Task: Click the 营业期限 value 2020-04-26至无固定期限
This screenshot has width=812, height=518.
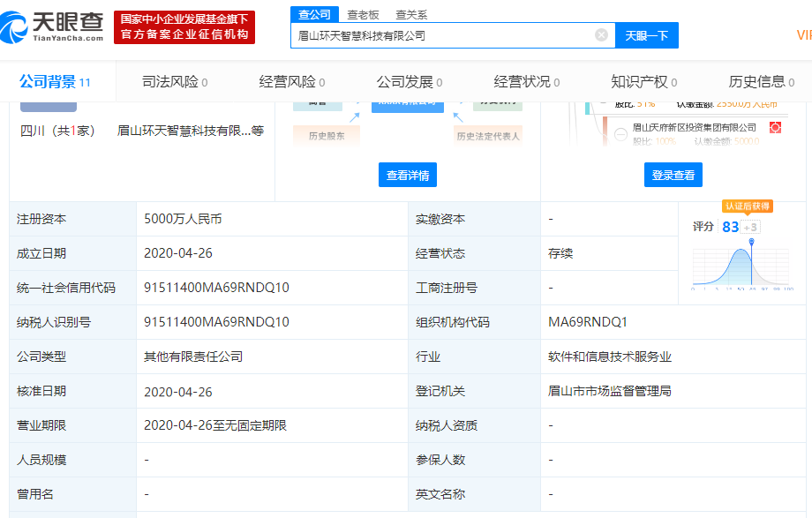Action: coord(214,425)
